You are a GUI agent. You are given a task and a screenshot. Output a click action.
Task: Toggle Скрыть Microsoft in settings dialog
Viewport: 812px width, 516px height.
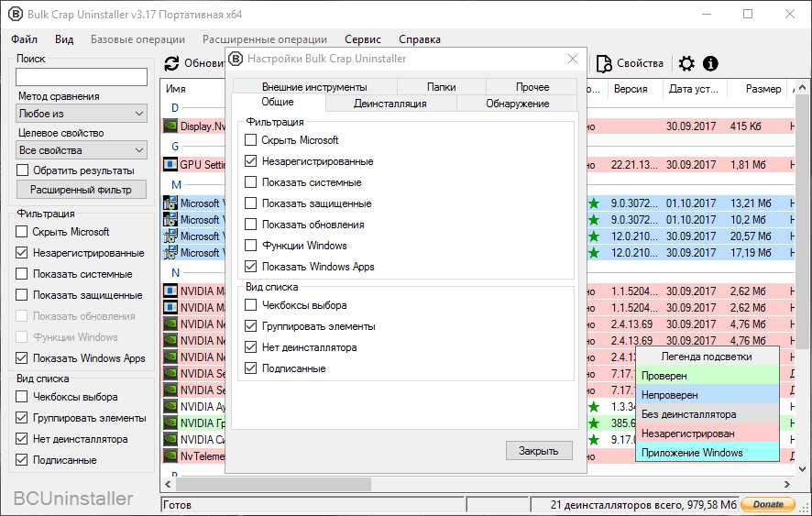[250, 140]
